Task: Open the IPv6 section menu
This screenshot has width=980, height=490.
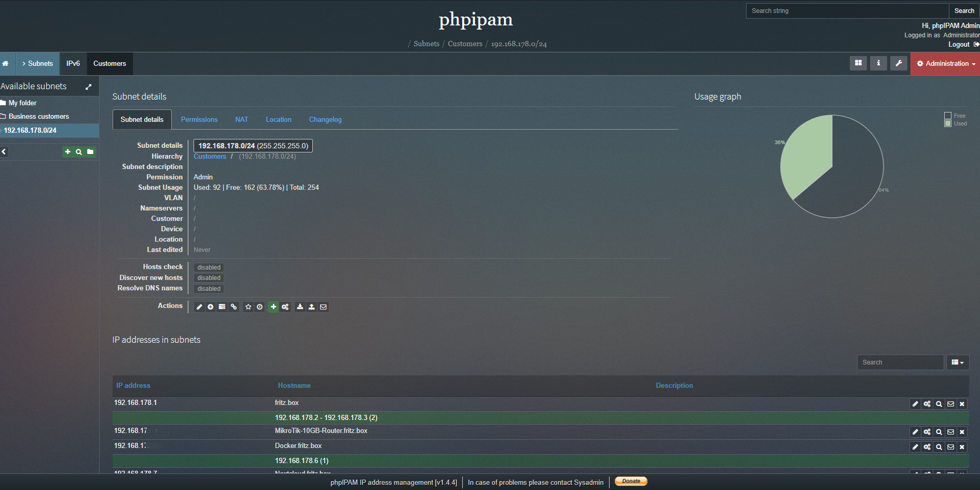Action: point(73,64)
